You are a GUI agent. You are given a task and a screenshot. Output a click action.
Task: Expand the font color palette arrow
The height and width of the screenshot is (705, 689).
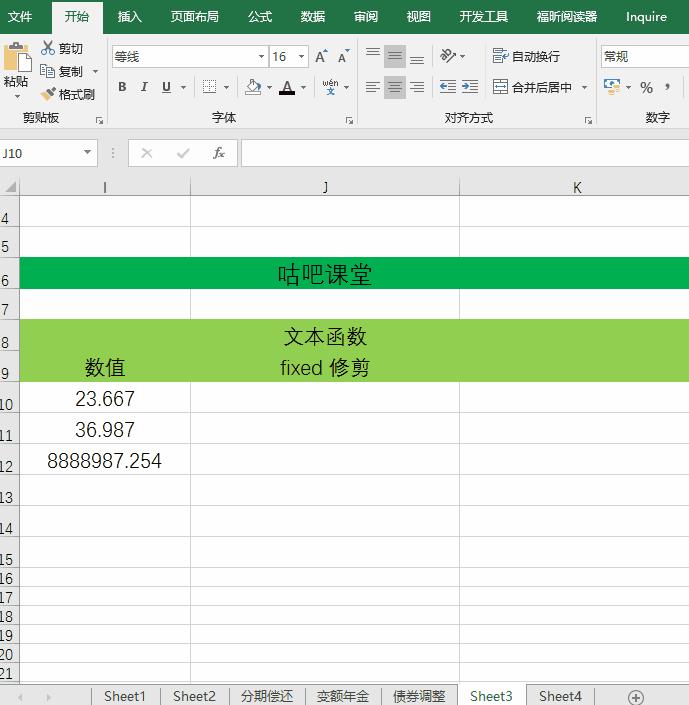pos(304,87)
